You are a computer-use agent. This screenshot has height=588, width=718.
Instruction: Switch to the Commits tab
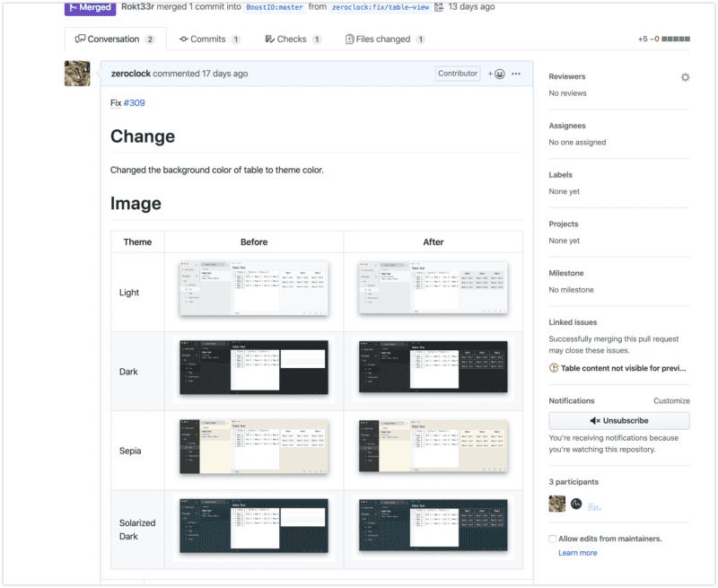209,39
